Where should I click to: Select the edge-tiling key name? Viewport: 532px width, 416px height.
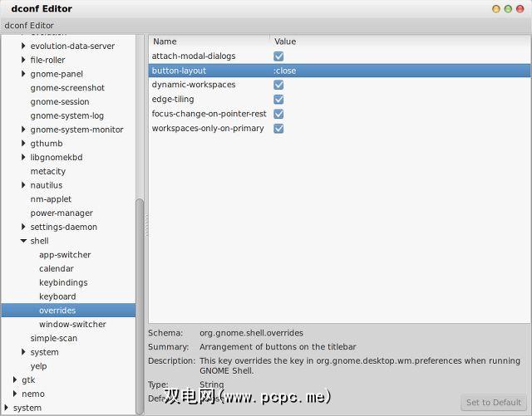pyautogui.click(x=173, y=100)
